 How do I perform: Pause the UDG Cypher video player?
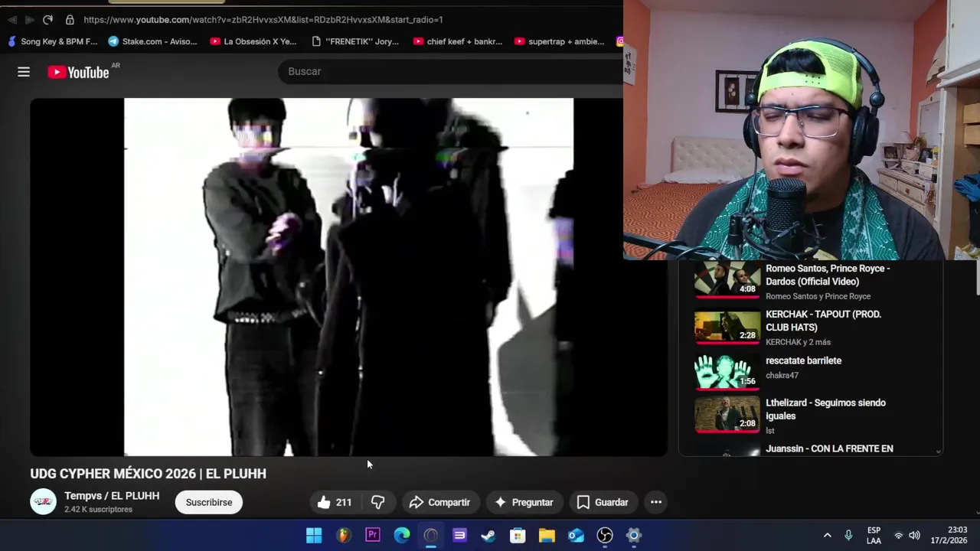coord(348,277)
